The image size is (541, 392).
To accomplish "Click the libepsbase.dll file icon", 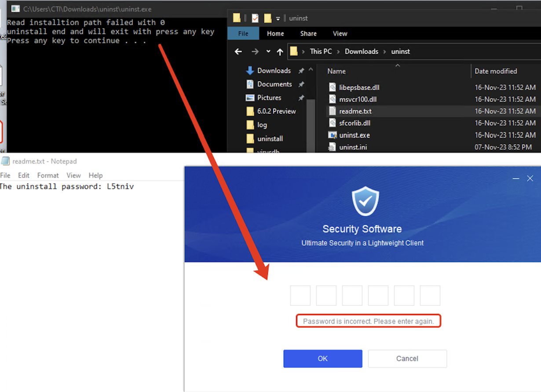I will coord(333,87).
